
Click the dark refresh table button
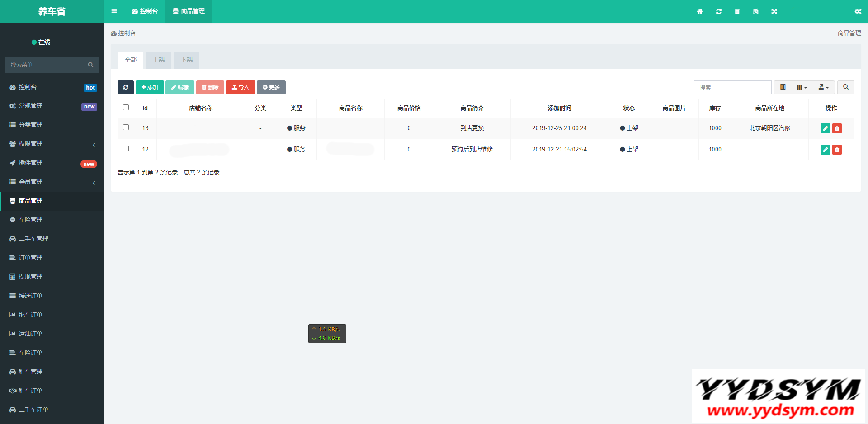[x=126, y=87]
